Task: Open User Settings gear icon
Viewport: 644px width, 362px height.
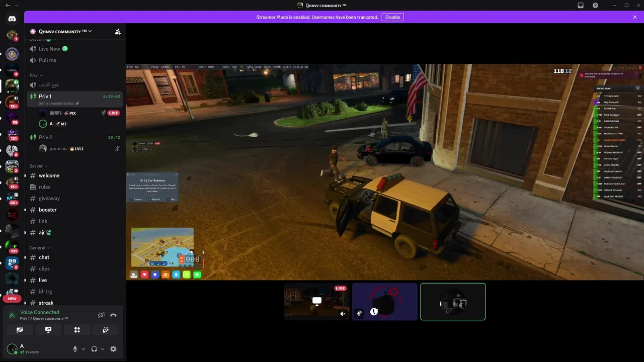Action: (113, 349)
